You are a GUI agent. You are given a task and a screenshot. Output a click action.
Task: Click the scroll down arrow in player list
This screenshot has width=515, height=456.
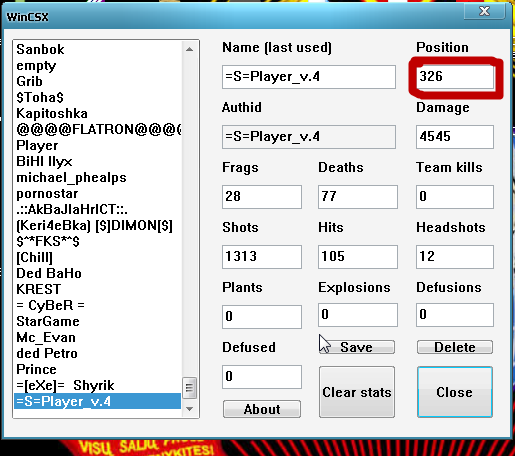coord(189,409)
